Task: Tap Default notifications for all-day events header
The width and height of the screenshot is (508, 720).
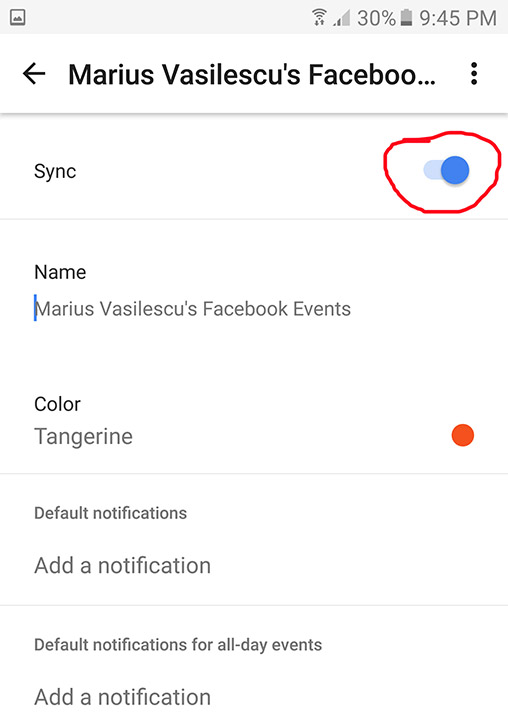Action: (178, 645)
